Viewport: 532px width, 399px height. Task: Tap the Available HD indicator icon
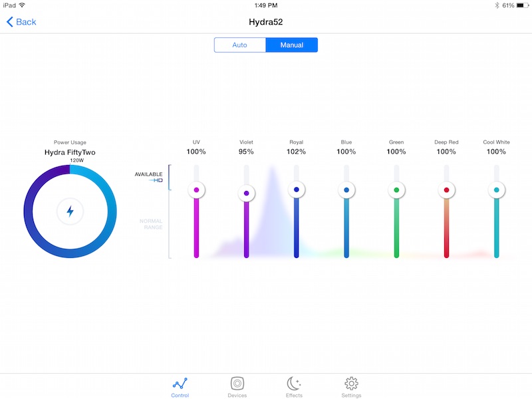tap(156, 180)
